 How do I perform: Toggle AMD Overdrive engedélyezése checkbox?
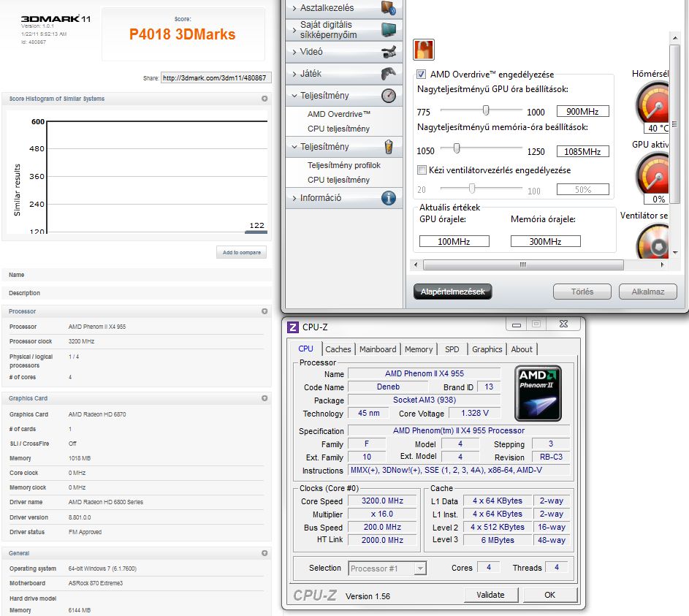[421, 75]
